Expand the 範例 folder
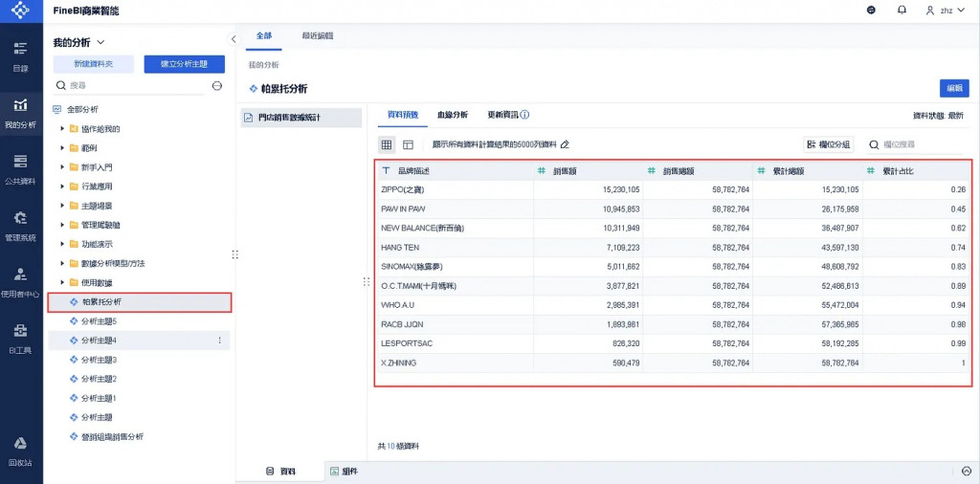The image size is (980, 484). [x=62, y=148]
